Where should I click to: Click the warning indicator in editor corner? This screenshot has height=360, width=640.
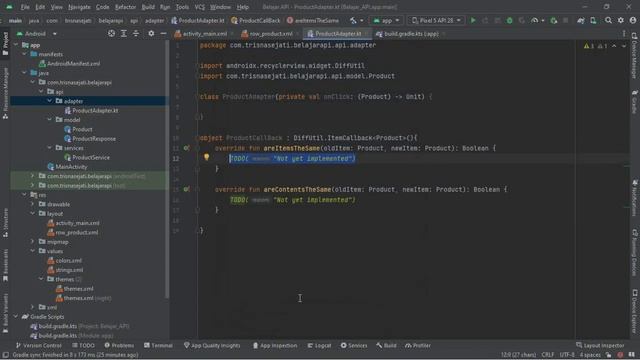click(x=589, y=46)
